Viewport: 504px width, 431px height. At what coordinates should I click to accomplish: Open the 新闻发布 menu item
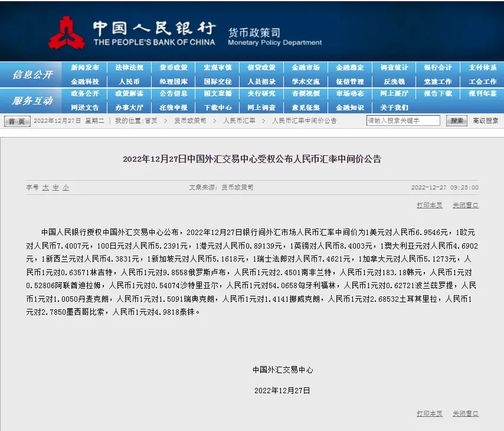[x=85, y=68]
